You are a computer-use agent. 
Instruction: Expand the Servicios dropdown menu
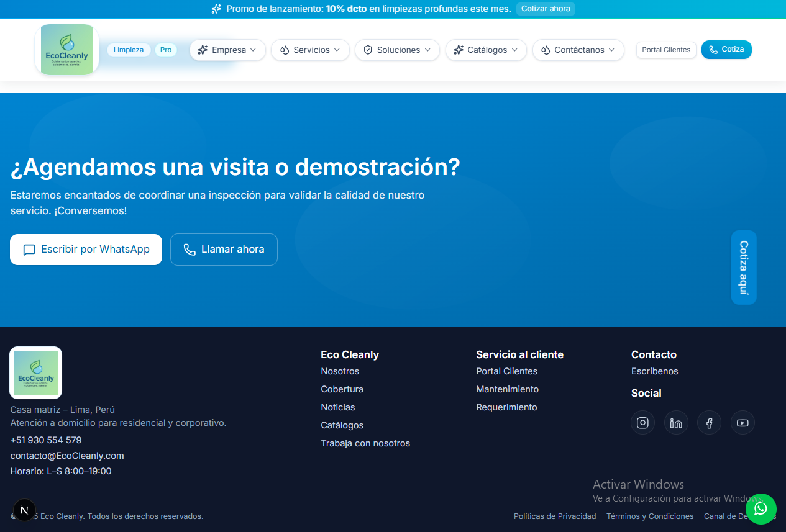click(x=310, y=50)
